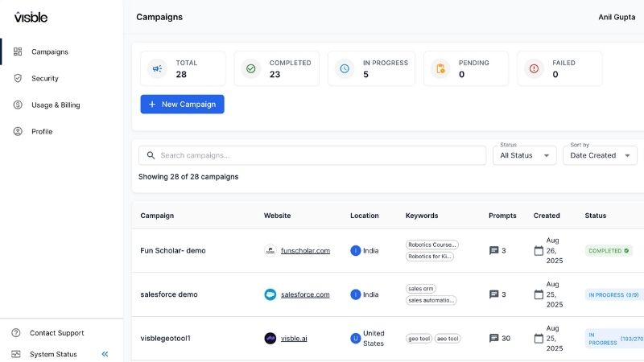Open the salesforce.com link
The width and height of the screenshot is (644, 362).
pyautogui.click(x=305, y=294)
